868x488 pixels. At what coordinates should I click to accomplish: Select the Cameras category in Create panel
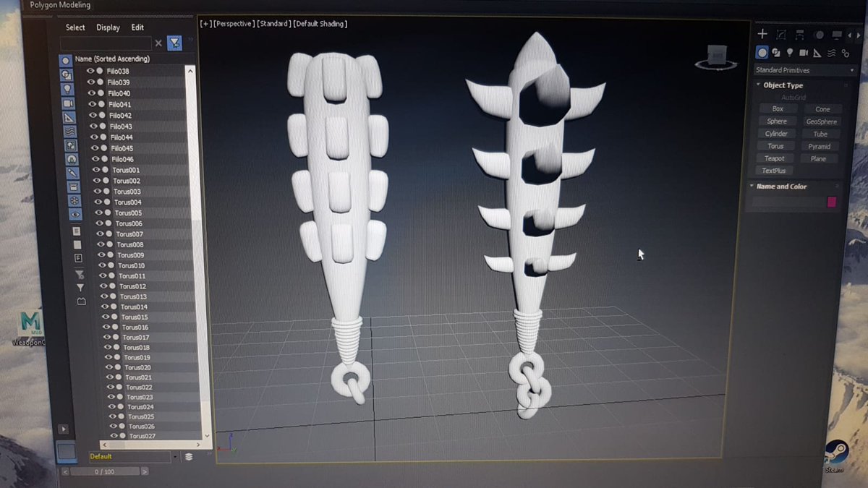[804, 53]
